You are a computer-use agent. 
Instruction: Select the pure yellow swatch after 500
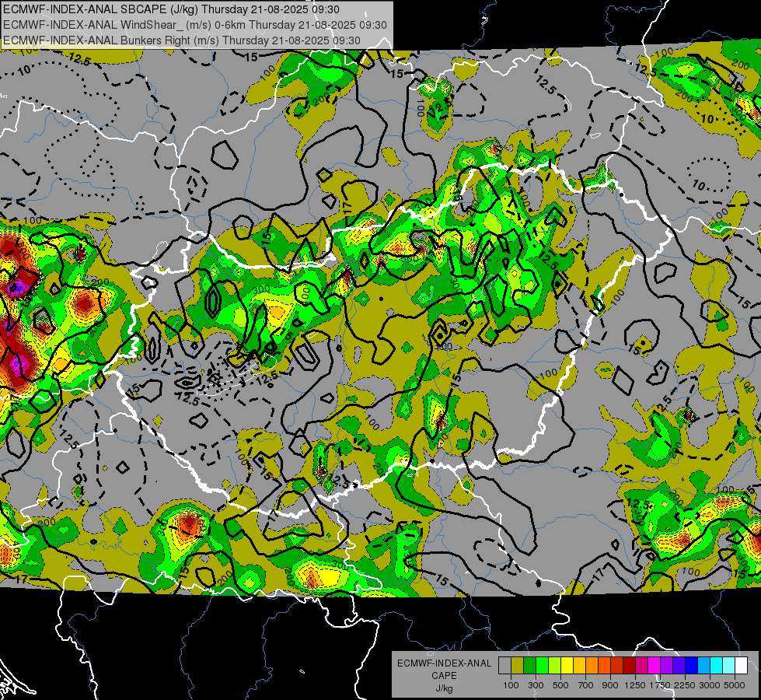tap(567, 666)
